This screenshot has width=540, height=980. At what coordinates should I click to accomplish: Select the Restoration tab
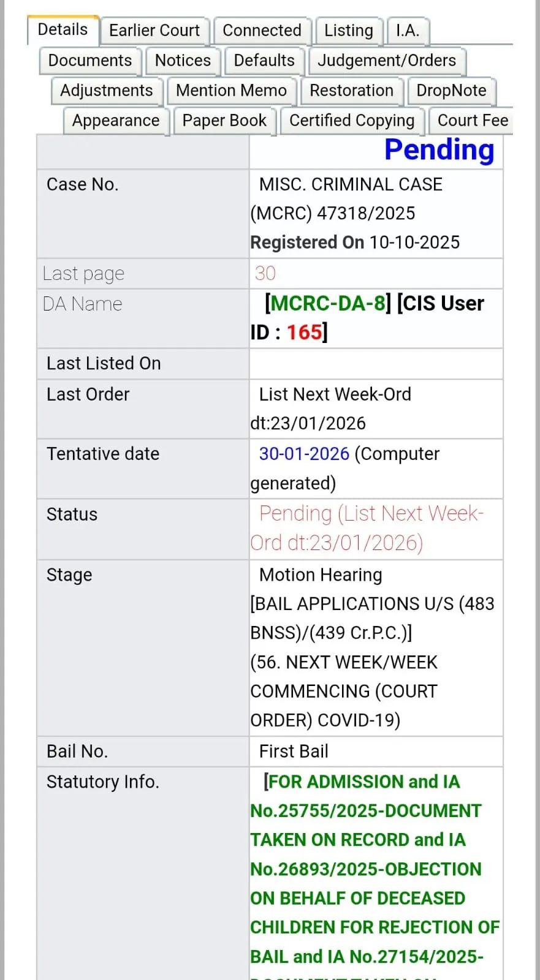click(351, 91)
